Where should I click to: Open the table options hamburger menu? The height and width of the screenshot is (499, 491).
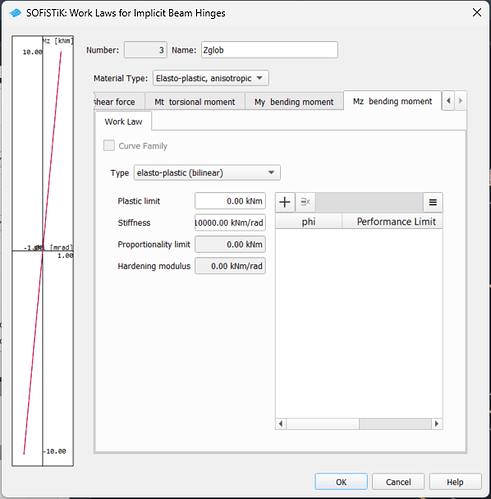tap(433, 202)
